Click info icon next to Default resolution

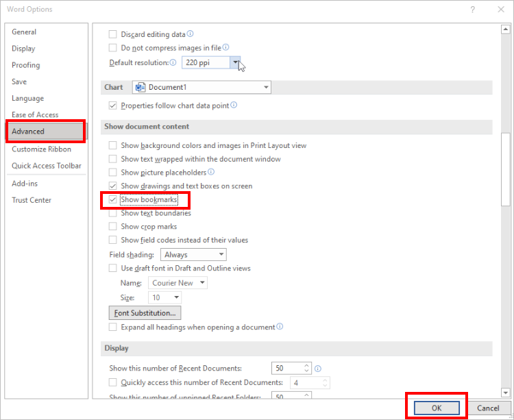173,62
